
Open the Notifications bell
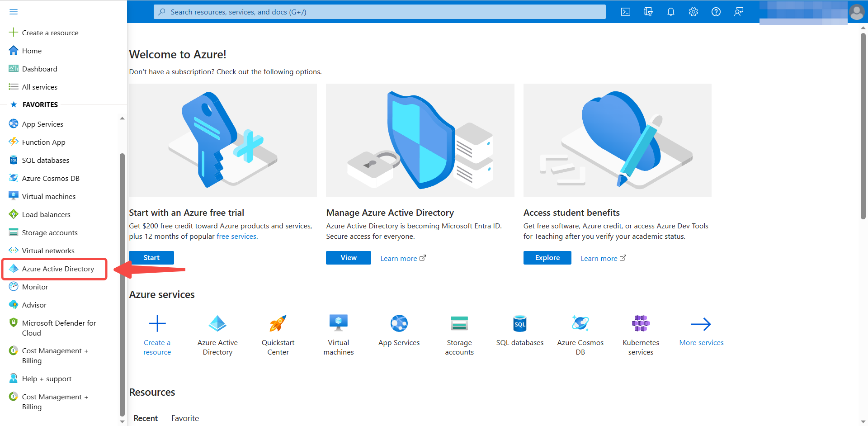[x=671, y=12]
